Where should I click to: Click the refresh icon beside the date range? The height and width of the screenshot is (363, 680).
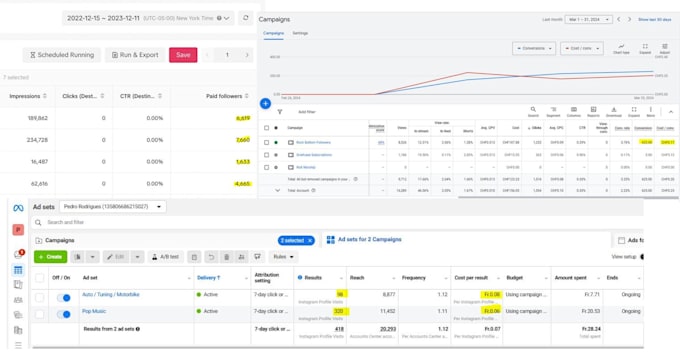coord(245,18)
